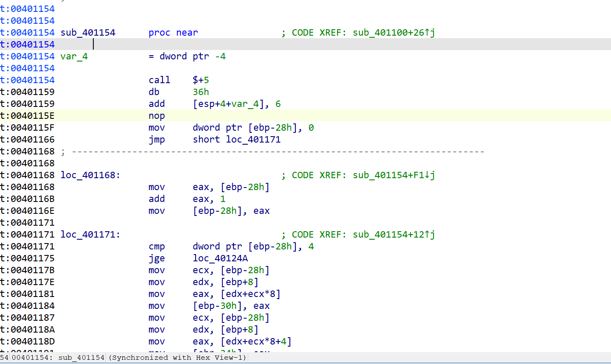Click 'ecx, [ebp-28h]' at 0040117B
The image size is (611, 364).
[231, 270]
